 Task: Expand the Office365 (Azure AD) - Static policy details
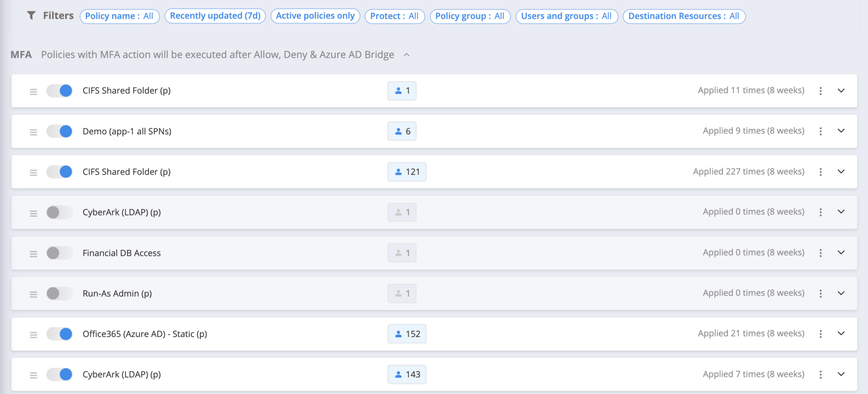coord(841,334)
